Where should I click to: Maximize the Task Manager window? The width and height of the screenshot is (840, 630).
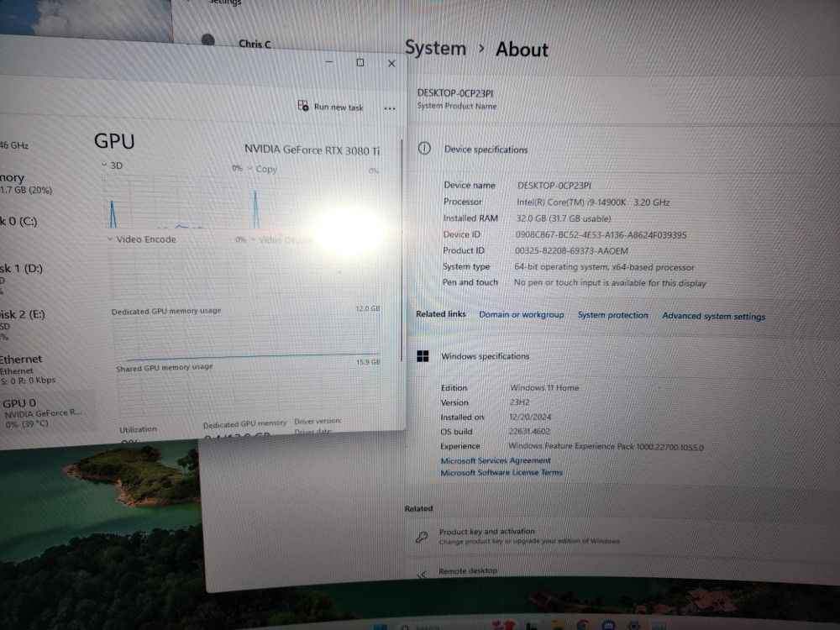click(x=360, y=63)
